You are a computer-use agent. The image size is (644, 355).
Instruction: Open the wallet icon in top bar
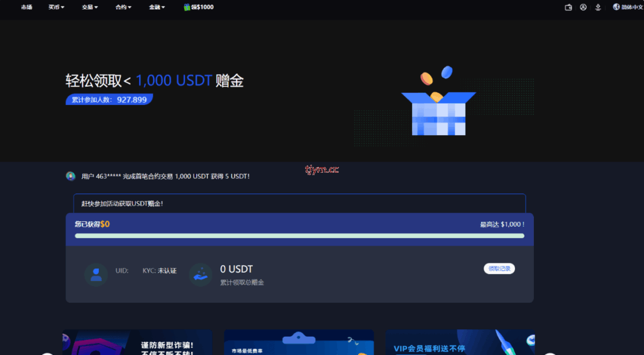coord(569,8)
